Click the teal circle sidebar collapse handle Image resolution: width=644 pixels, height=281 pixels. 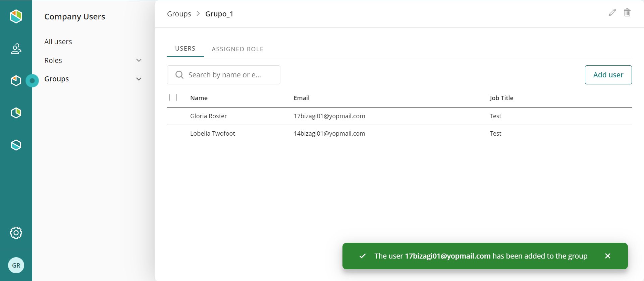[32, 81]
